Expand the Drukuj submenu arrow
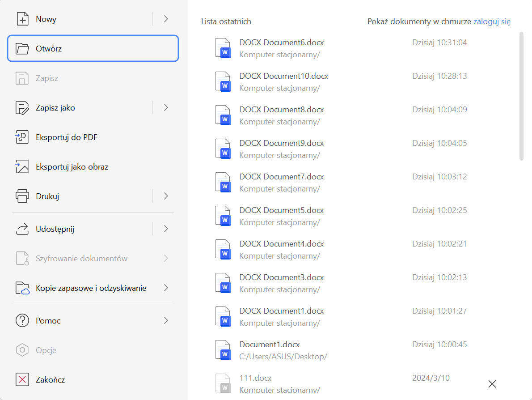The image size is (532, 400). click(166, 196)
